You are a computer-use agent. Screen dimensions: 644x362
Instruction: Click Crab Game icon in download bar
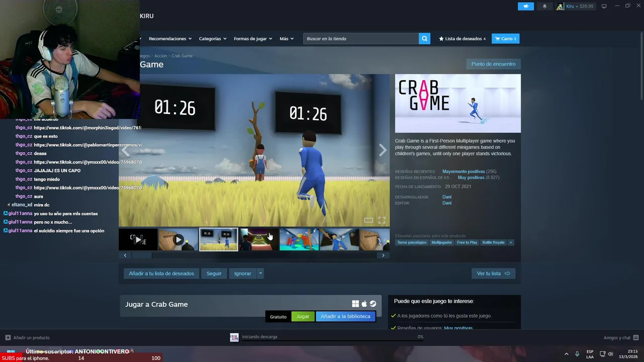click(234, 337)
